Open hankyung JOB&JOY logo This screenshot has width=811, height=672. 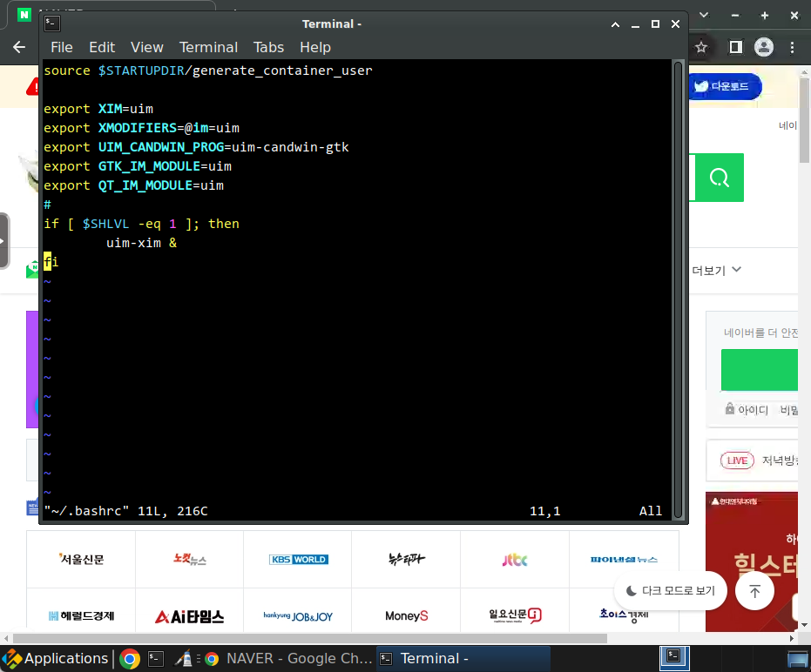point(298,616)
